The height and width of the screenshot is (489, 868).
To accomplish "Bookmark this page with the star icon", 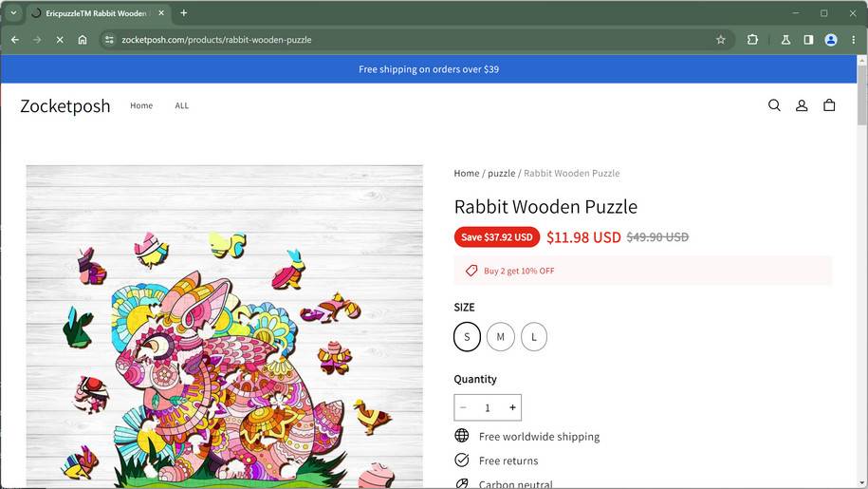I will [x=721, y=40].
